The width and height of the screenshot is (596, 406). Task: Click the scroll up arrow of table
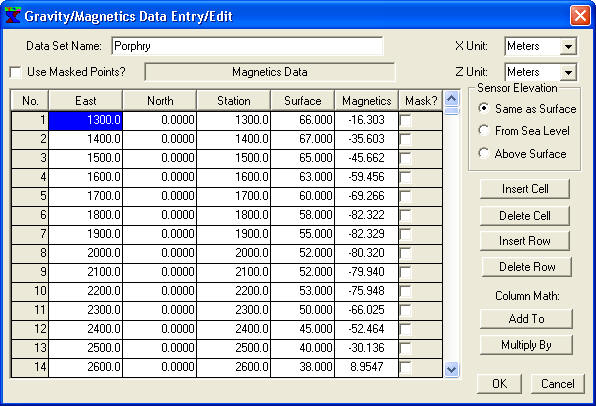[x=451, y=99]
